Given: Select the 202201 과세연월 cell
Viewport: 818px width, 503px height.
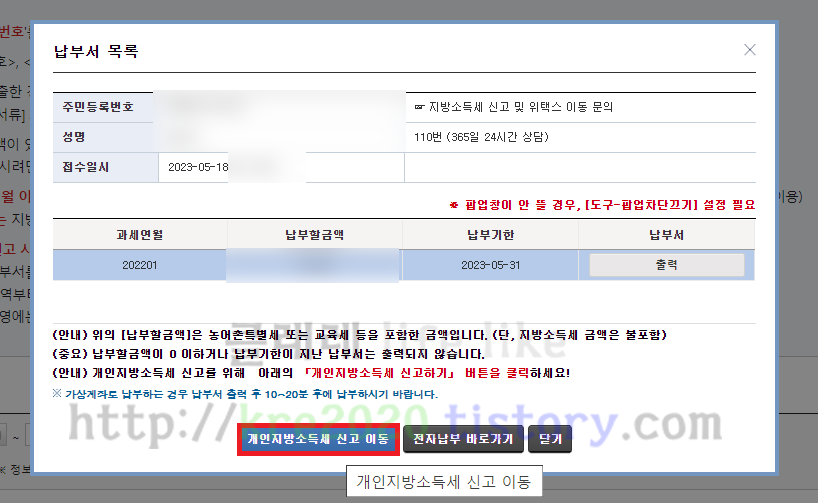Looking at the screenshot, I should click(x=140, y=265).
